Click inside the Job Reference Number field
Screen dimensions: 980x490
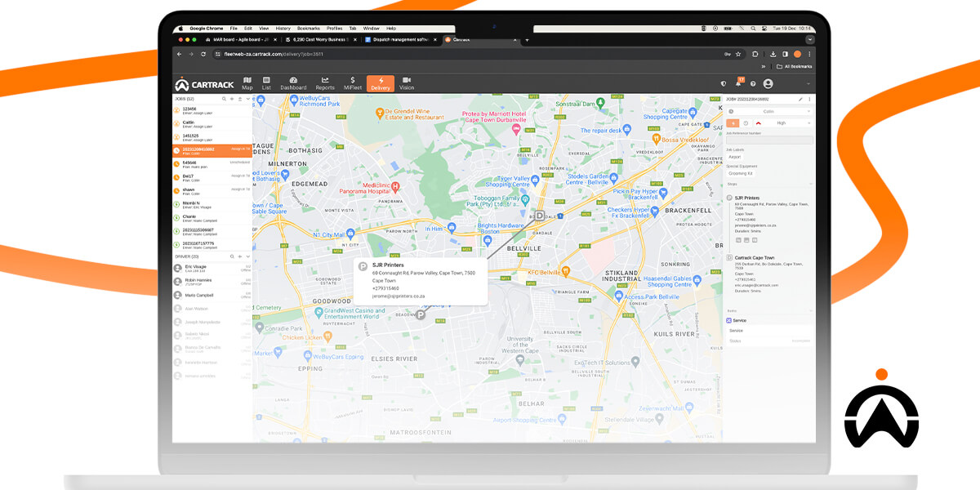click(x=768, y=140)
